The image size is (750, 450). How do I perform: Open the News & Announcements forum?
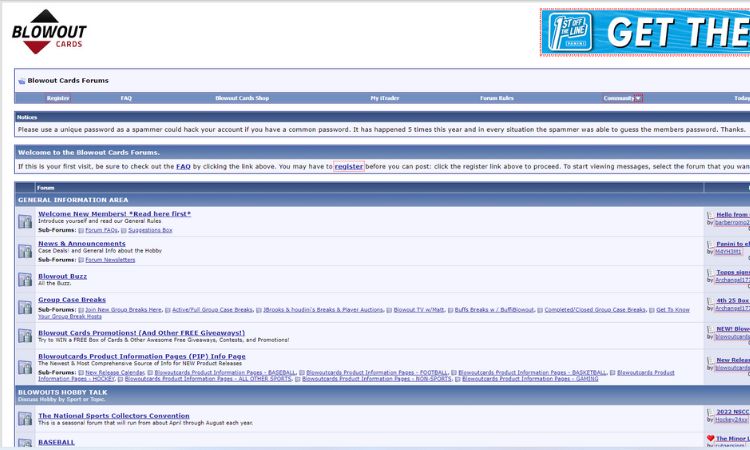pos(82,243)
